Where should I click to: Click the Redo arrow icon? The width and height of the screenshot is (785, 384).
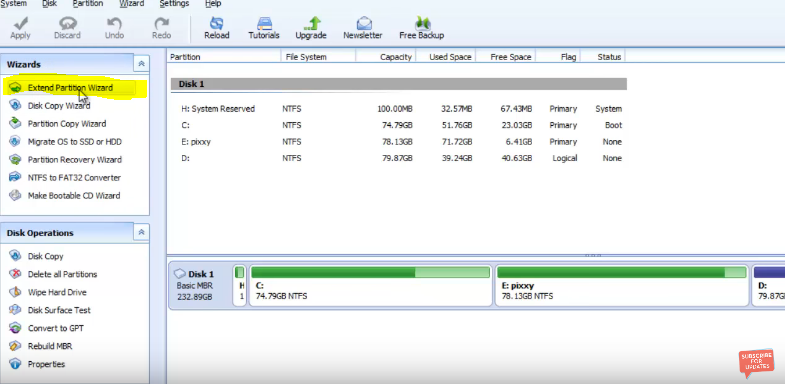coord(161,24)
